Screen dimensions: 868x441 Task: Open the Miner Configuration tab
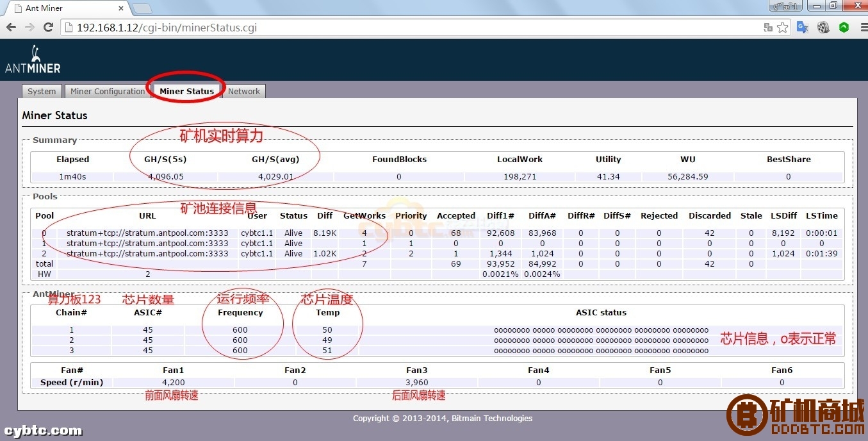[108, 91]
